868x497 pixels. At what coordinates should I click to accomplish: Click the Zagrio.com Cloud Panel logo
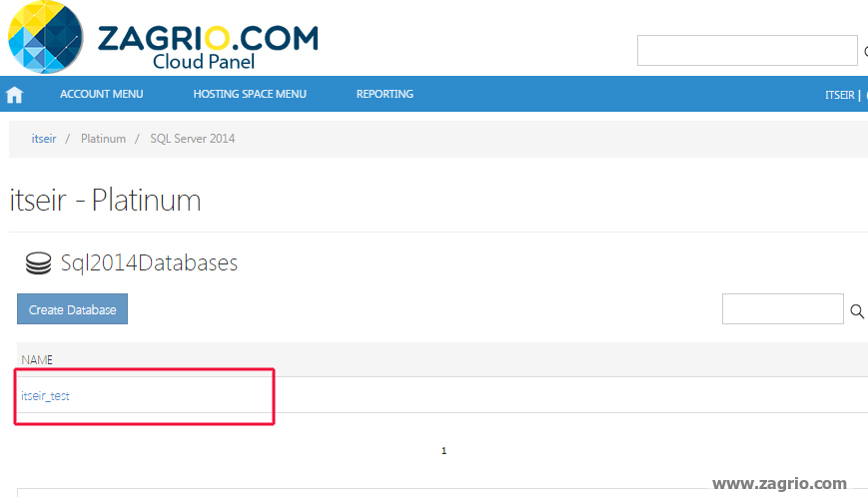(163, 38)
